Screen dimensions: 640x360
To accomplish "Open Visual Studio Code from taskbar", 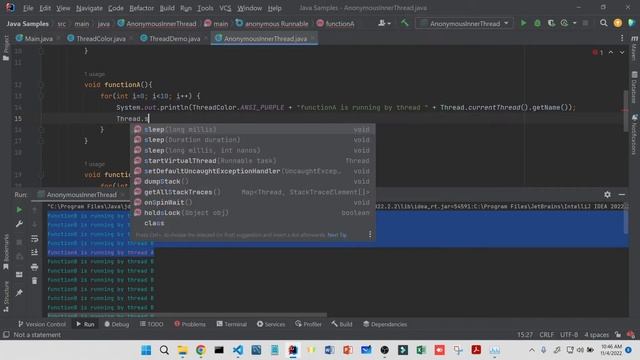I will coord(238,350).
